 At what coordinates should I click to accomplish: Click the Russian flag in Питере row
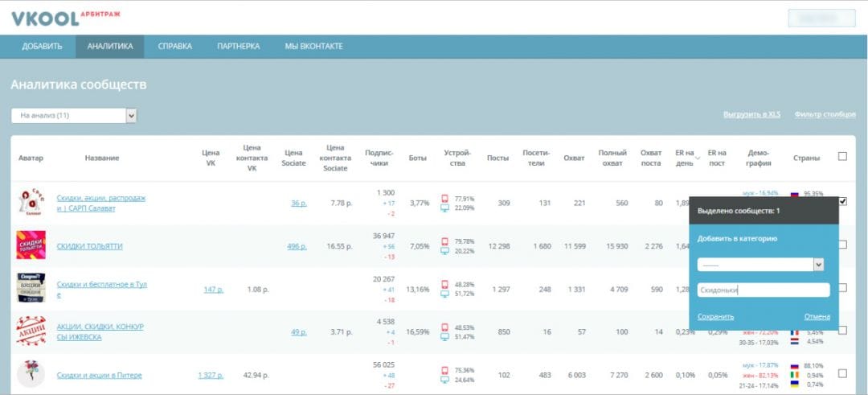click(x=794, y=366)
